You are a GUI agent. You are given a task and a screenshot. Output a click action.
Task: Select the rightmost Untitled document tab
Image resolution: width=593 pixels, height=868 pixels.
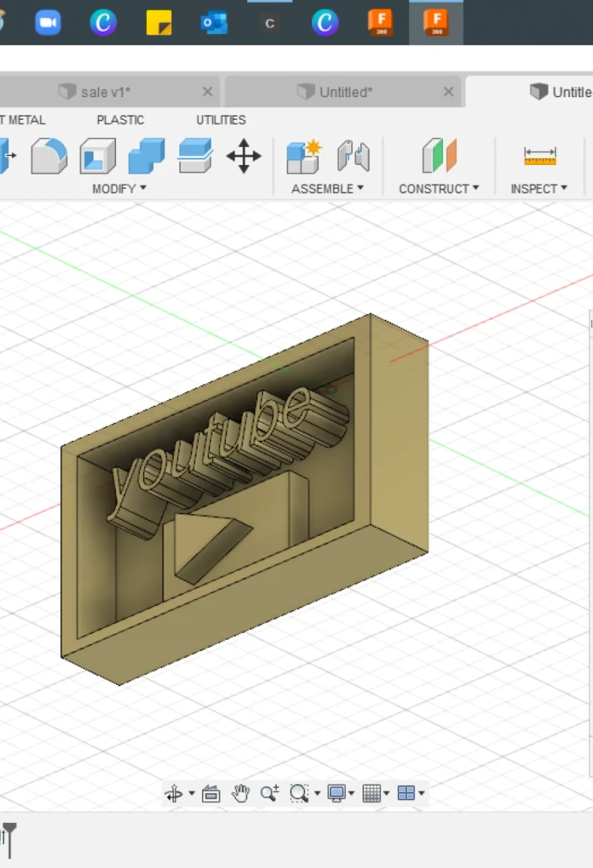click(531, 92)
